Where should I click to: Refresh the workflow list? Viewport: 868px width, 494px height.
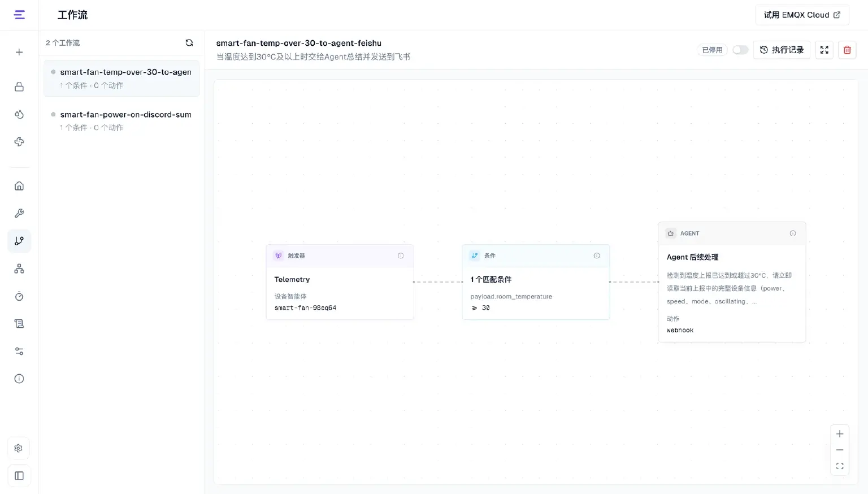(x=189, y=43)
